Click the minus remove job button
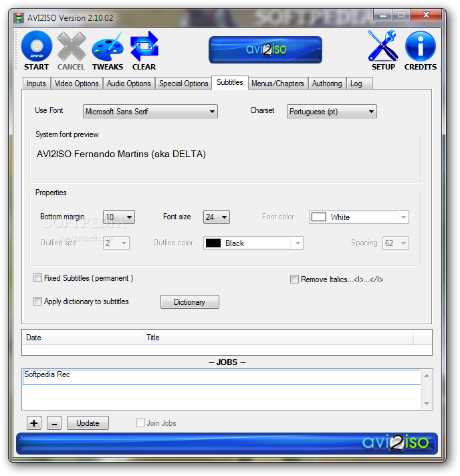460x476 pixels. (54, 423)
